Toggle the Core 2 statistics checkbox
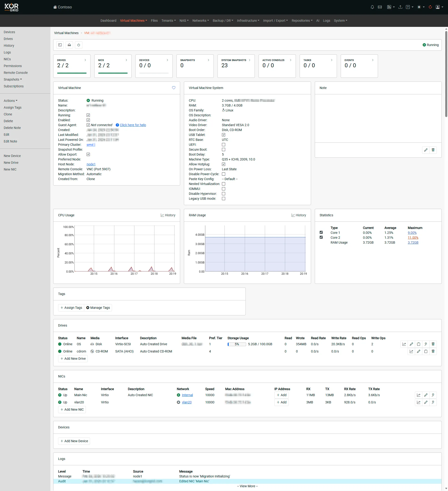The width and height of the screenshot is (448, 491). [x=321, y=237]
